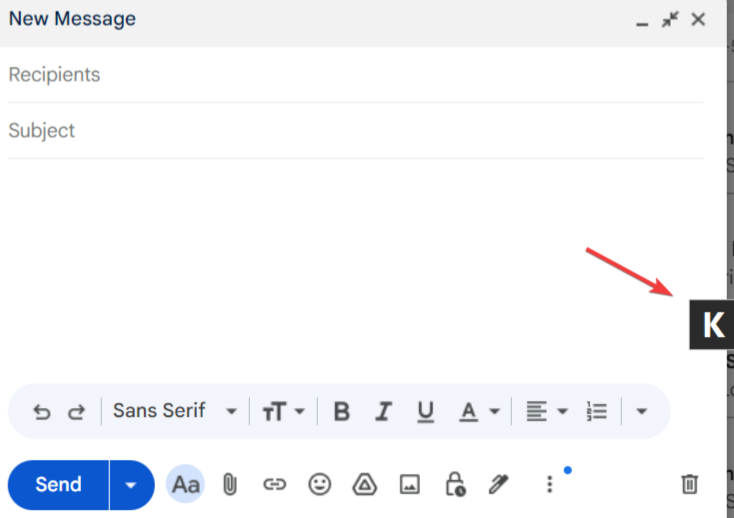
Task: Insert files using Google Drive icon
Action: 364,485
